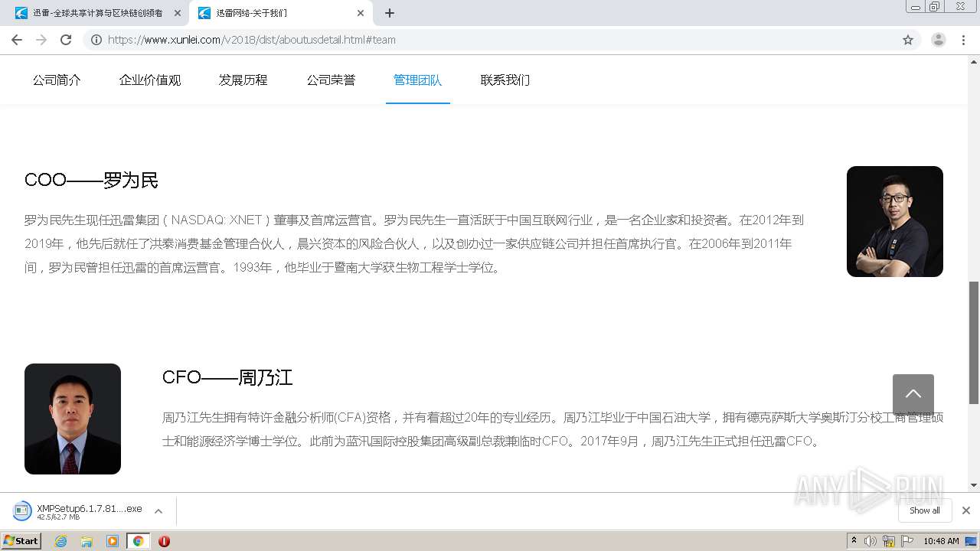The height and width of the screenshot is (551, 980).
Task: Open a new browser tab
Action: pos(390,13)
